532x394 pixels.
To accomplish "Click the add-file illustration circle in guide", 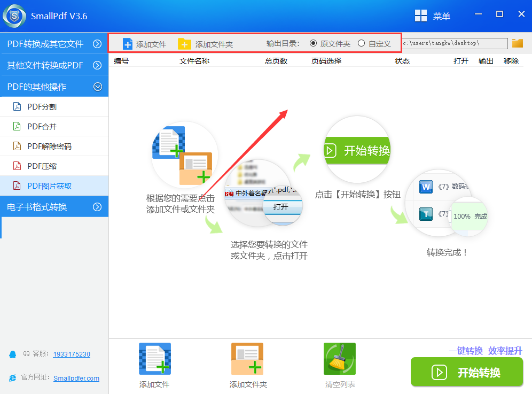I will (184, 155).
